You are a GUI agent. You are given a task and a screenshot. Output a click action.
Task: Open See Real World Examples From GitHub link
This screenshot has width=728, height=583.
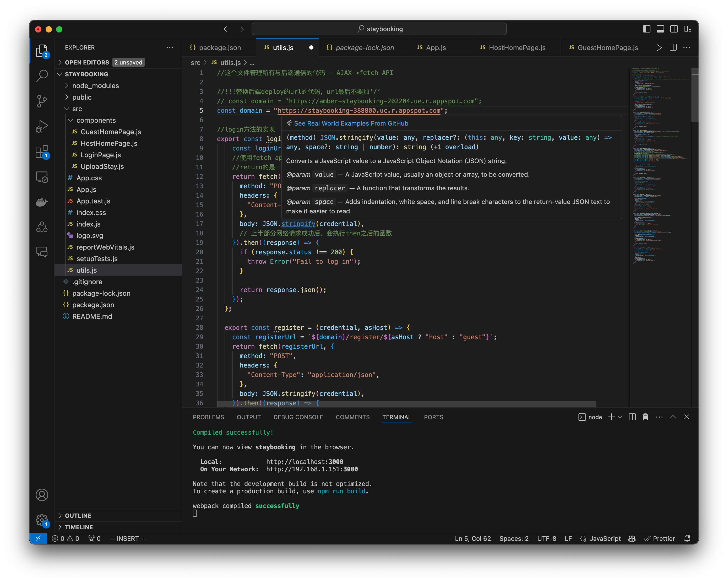pos(351,123)
